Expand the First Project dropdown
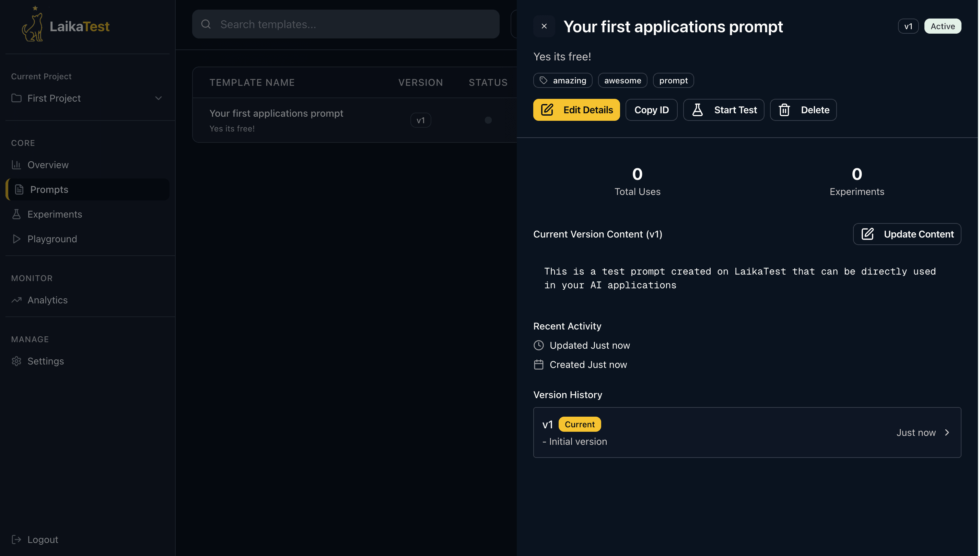Screen dimensions: 980x556 tap(158, 98)
